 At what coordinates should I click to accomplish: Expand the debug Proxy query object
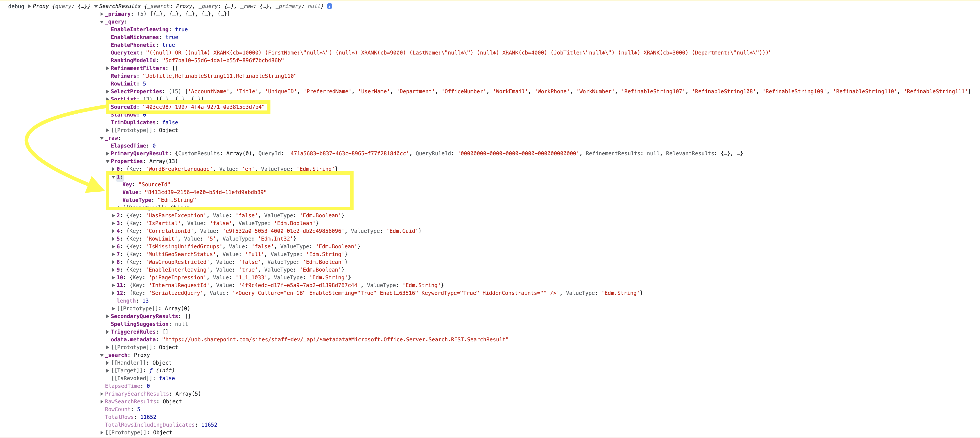click(30, 6)
